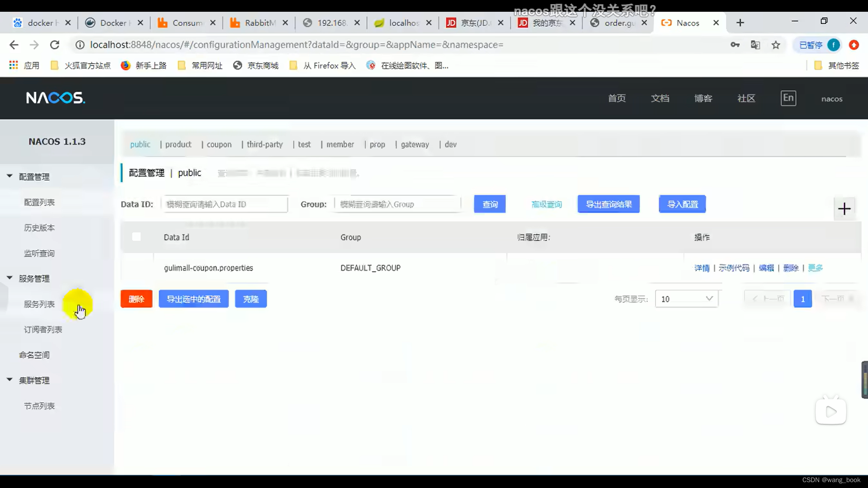Image resolution: width=868 pixels, height=488 pixels.
Task: Click the red update icon in toolbar
Action: tap(854, 45)
